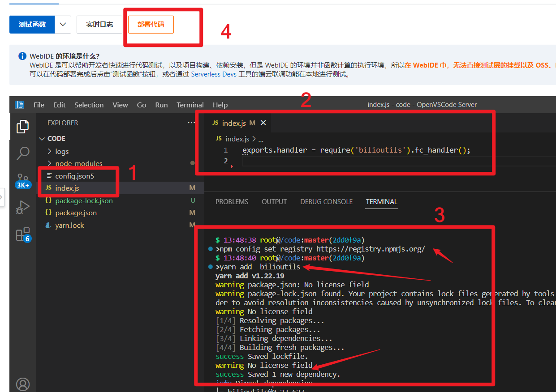Close the index.js editor tab

[x=263, y=123]
